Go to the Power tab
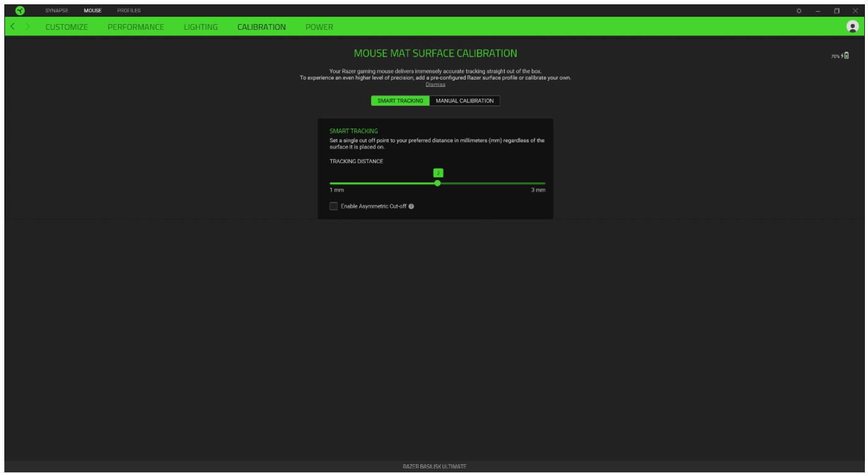868x473 pixels. pyautogui.click(x=319, y=27)
